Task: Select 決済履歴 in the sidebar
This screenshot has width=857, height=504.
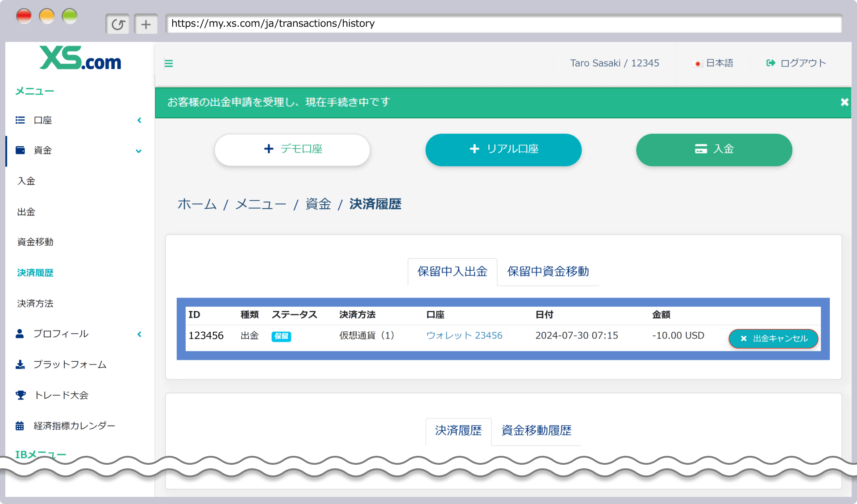Action: tap(35, 273)
